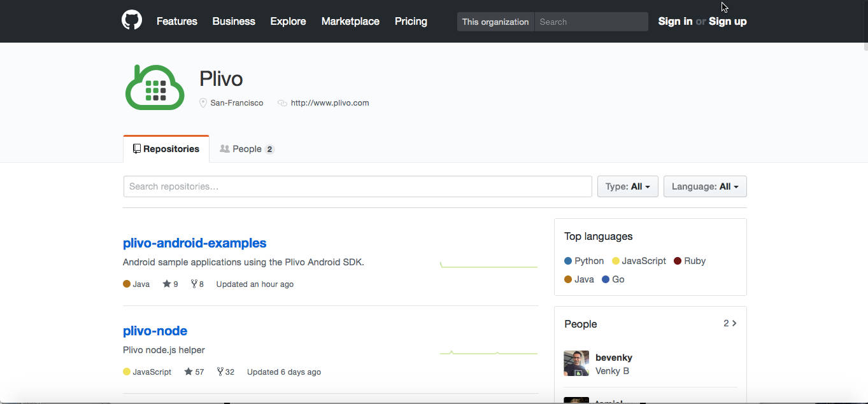Click the star icon on plivo-android-examples
The height and width of the screenshot is (404, 868).
(165, 284)
